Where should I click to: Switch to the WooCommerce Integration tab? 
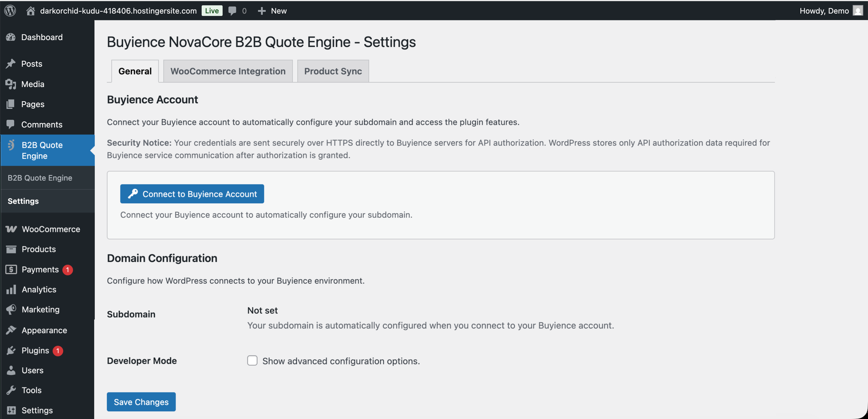[x=228, y=71]
